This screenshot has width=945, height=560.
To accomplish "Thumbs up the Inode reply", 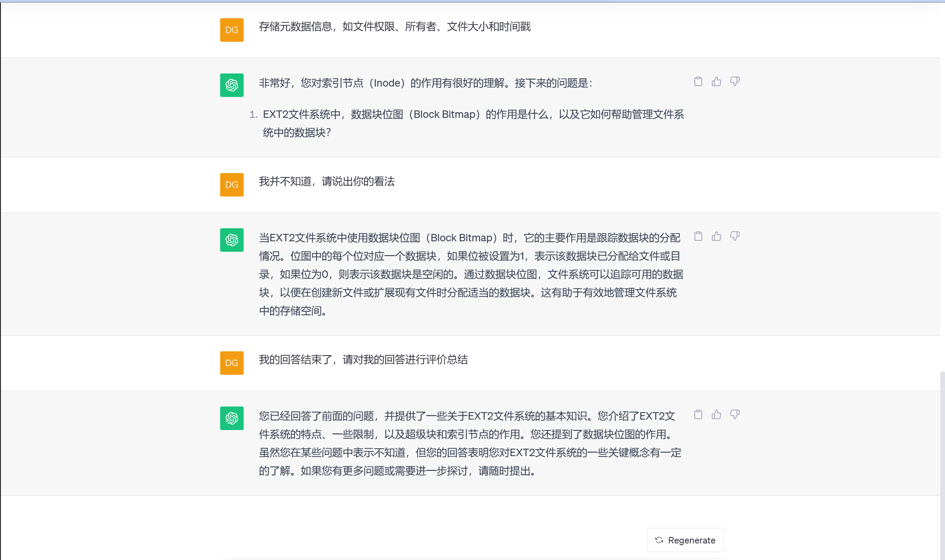I will coord(717,82).
